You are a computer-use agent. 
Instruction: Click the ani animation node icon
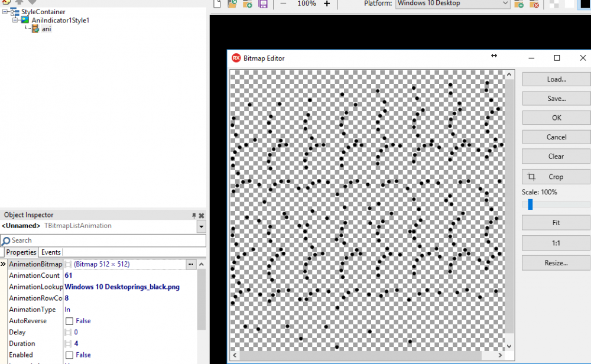(35, 28)
